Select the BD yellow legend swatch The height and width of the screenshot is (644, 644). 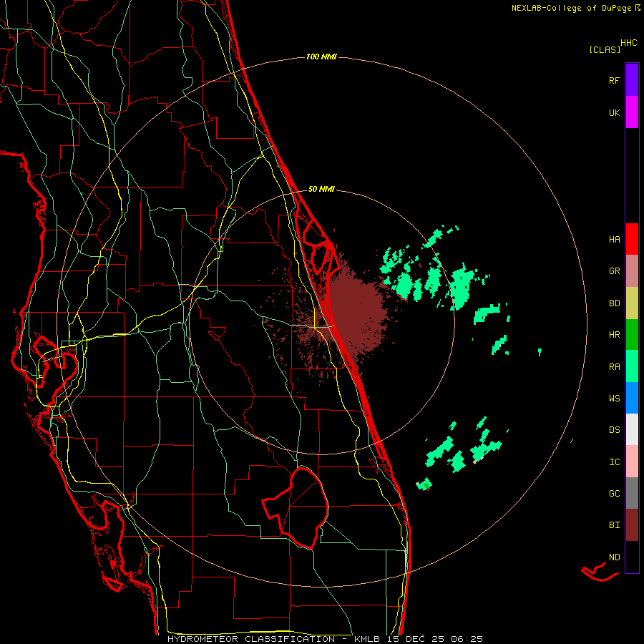[632, 303]
